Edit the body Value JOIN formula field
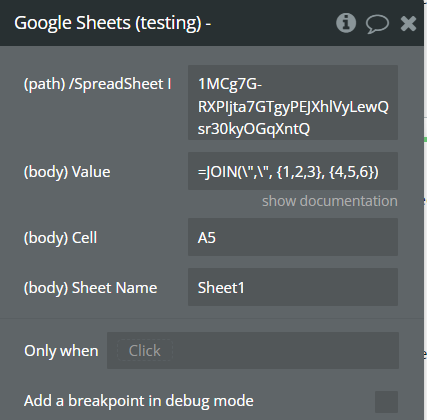This screenshot has height=420, width=427. [293, 171]
